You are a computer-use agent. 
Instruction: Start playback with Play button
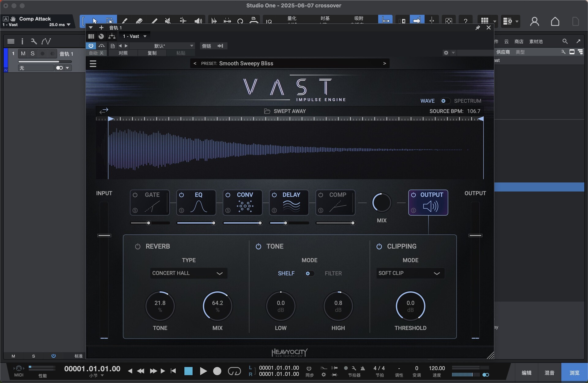[203, 371]
